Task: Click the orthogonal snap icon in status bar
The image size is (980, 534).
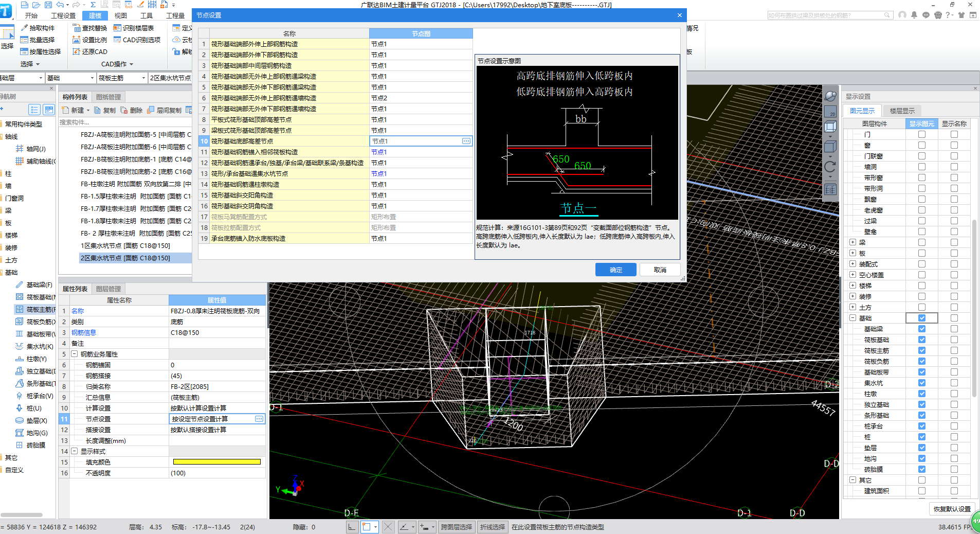Action: click(352, 527)
